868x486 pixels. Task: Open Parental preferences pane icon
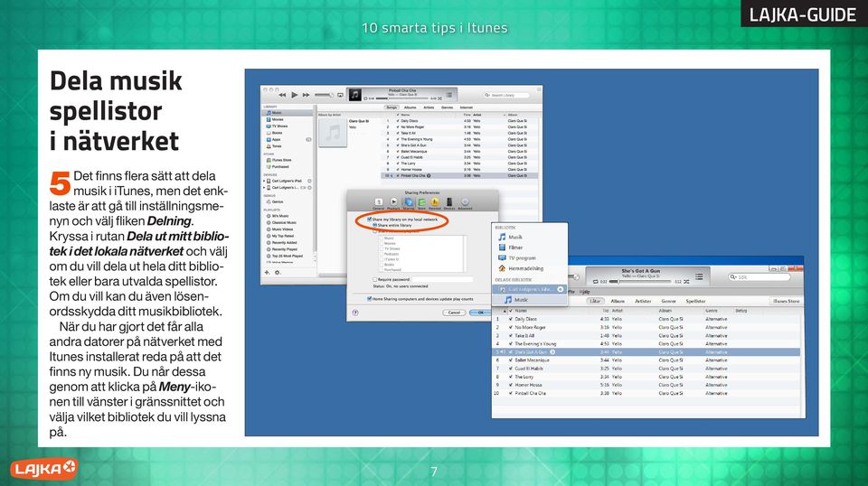pos(435,203)
